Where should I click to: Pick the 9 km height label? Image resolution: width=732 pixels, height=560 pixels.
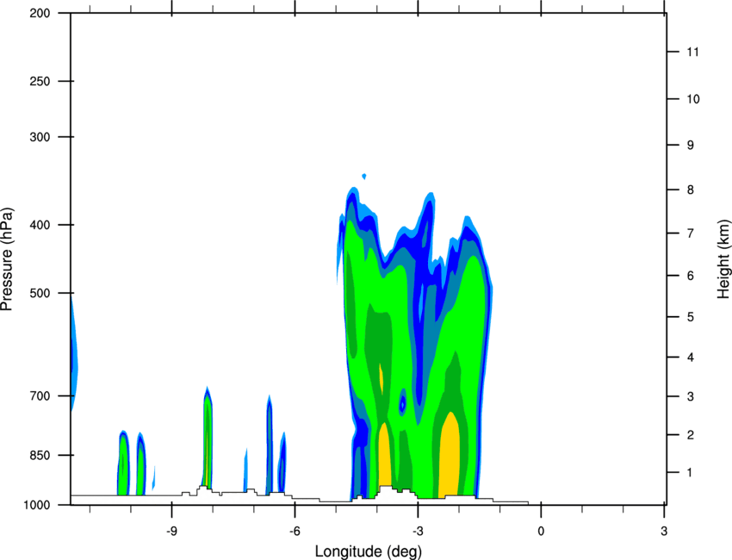coord(691,146)
